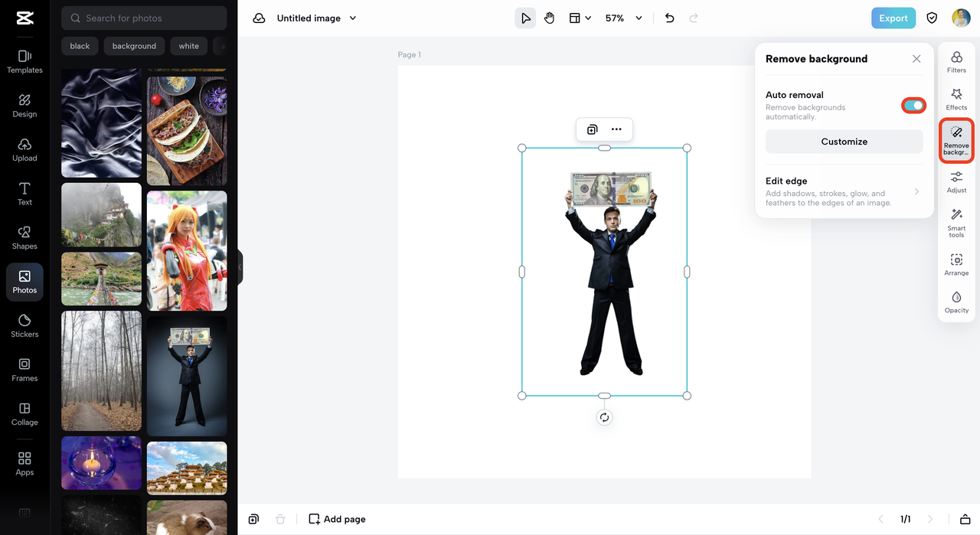980x535 pixels.
Task: Open the Collage panel
Action: click(24, 414)
